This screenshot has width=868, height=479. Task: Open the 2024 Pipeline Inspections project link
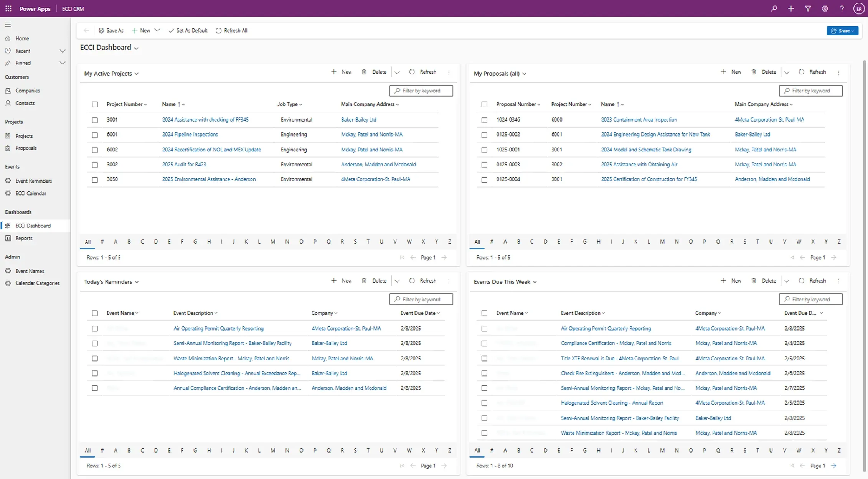pyautogui.click(x=190, y=135)
